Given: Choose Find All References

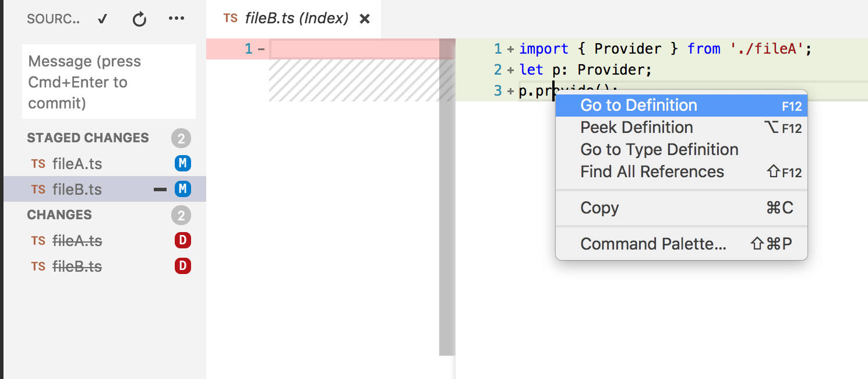Looking at the screenshot, I should [x=652, y=171].
